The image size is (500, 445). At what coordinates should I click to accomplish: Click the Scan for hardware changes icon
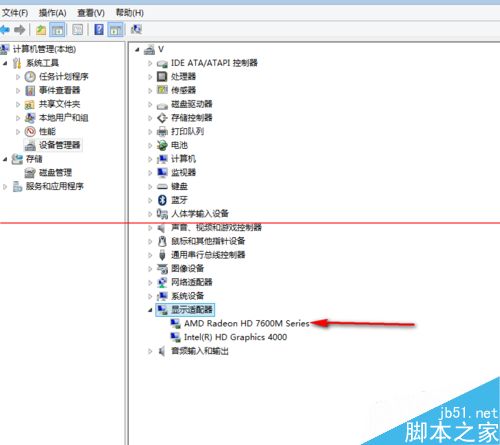coord(136,29)
